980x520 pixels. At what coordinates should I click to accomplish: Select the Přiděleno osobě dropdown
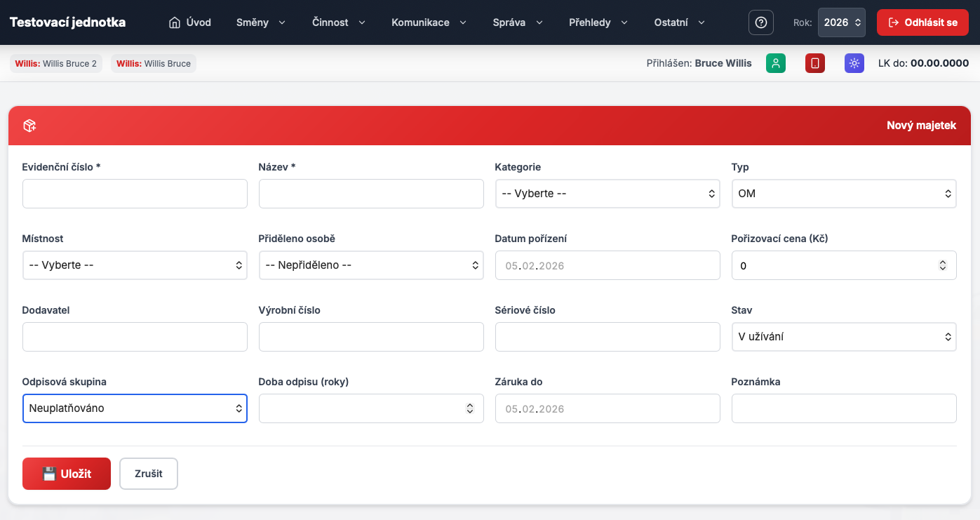370,265
